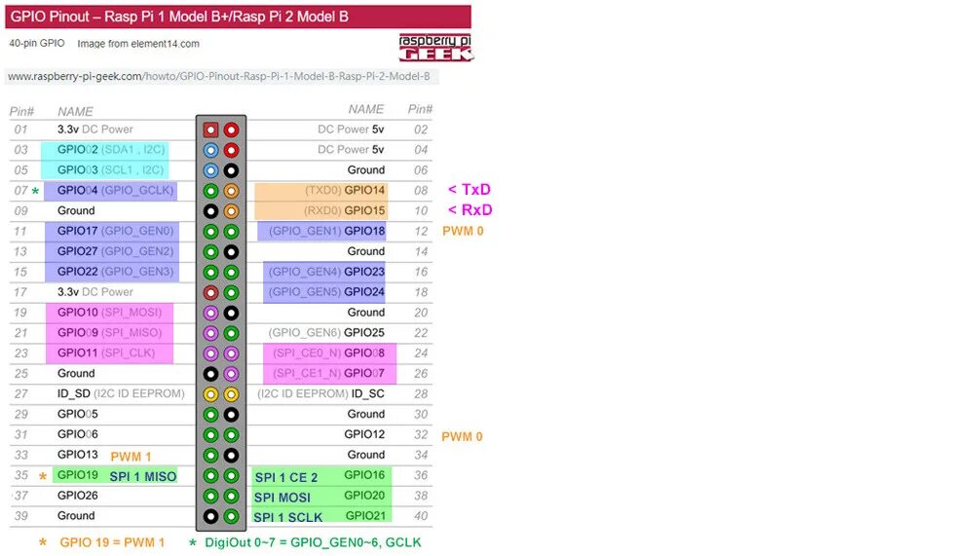980x556 pixels.
Task: Click the black pin 30 ground connector
Action: pyautogui.click(x=231, y=415)
